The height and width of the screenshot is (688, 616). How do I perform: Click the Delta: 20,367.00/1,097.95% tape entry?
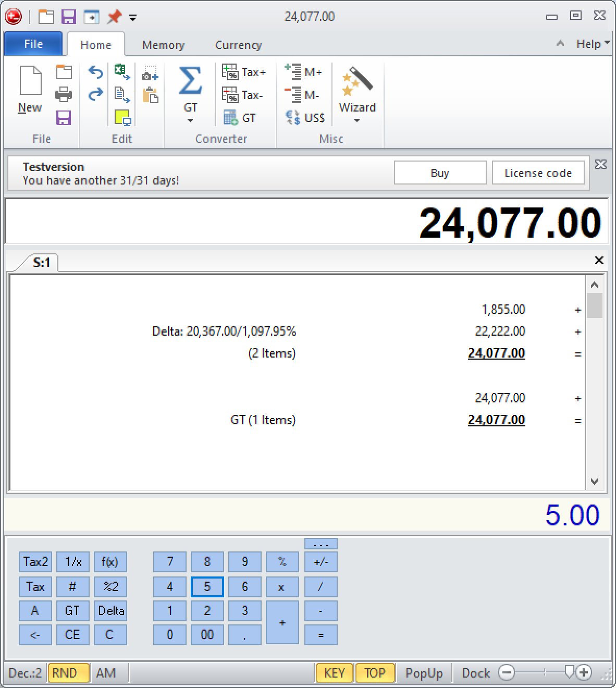(x=224, y=331)
